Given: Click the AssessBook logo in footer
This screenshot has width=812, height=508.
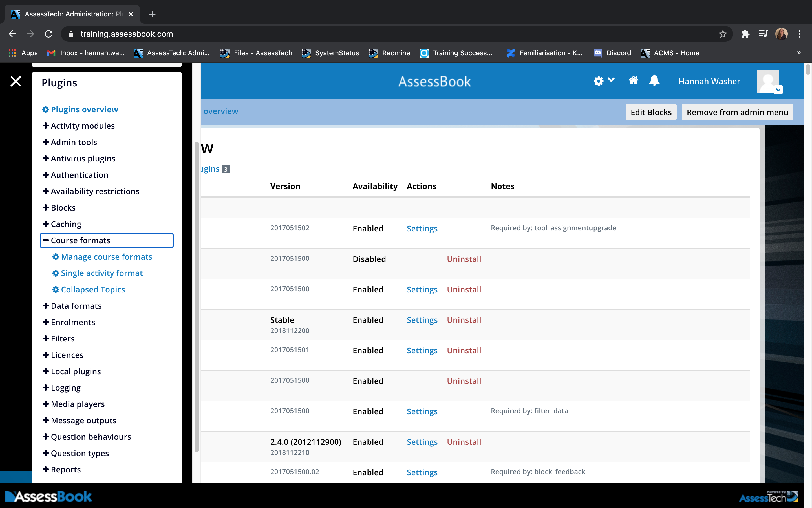Looking at the screenshot, I should coord(48,496).
